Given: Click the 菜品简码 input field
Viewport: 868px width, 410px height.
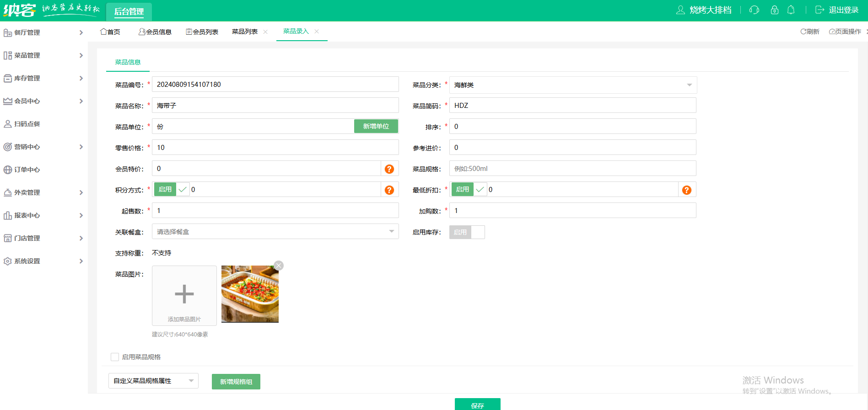Looking at the screenshot, I should point(573,105).
